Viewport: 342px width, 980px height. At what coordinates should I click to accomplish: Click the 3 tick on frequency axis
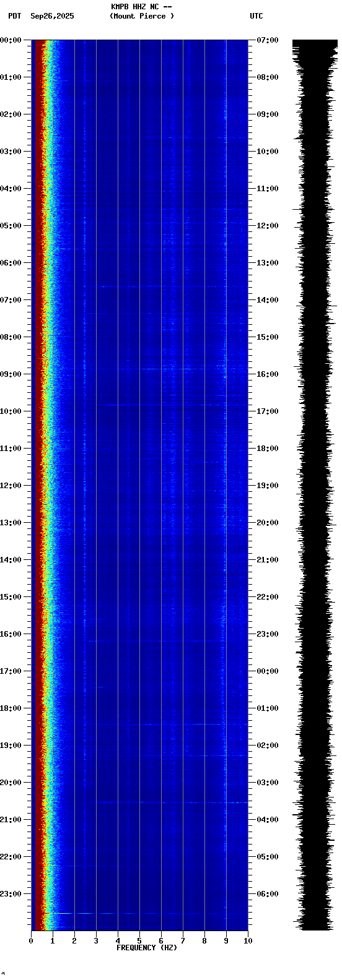click(x=96, y=941)
